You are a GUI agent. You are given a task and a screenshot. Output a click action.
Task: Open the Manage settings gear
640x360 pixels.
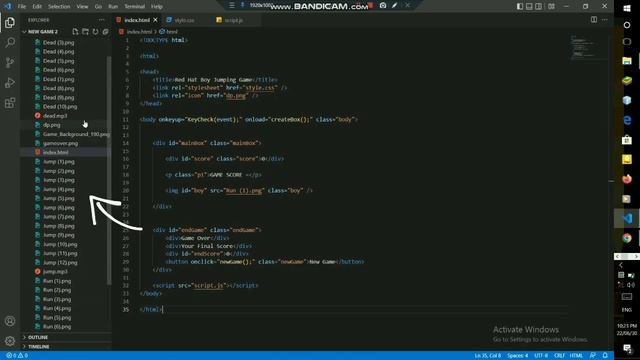click(x=10, y=340)
